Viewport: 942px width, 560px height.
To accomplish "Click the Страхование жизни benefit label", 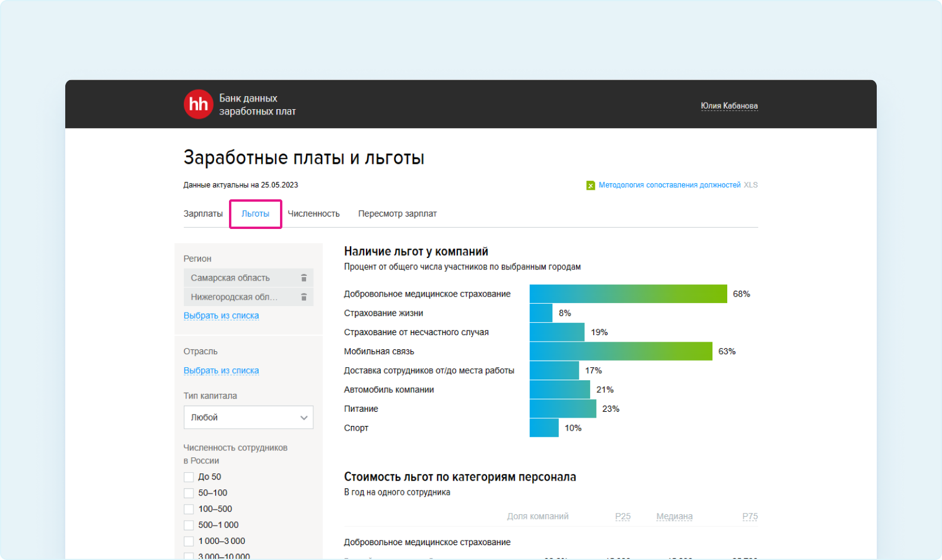I will click(384, 313).
